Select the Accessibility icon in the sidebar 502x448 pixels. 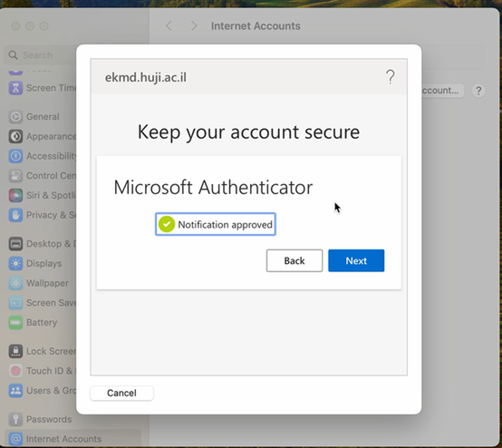tap(15, 156)
